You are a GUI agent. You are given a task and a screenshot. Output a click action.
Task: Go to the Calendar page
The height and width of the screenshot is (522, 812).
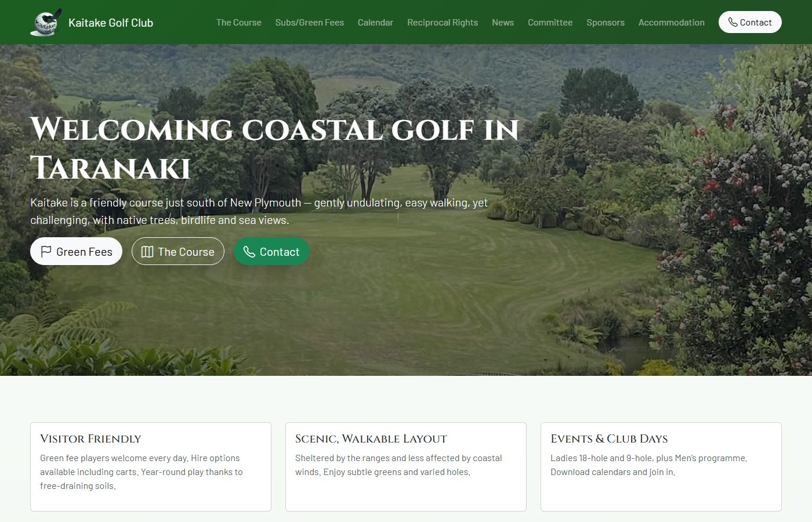click(375, 22)
